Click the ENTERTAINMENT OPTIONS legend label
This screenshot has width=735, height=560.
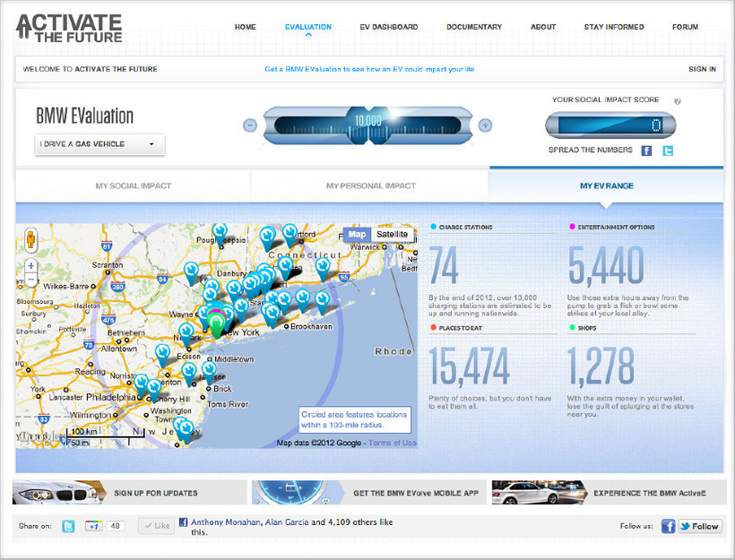tap(616, 227)
